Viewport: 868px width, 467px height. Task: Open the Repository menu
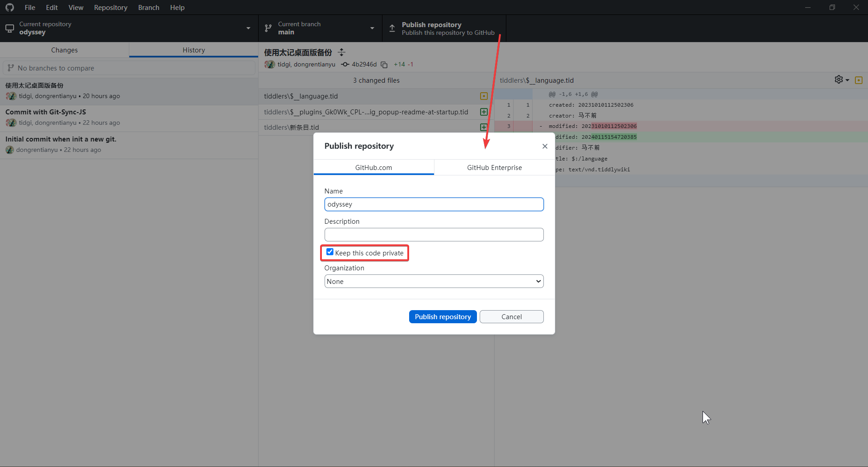pyautogui.click(x=110, y=7)
